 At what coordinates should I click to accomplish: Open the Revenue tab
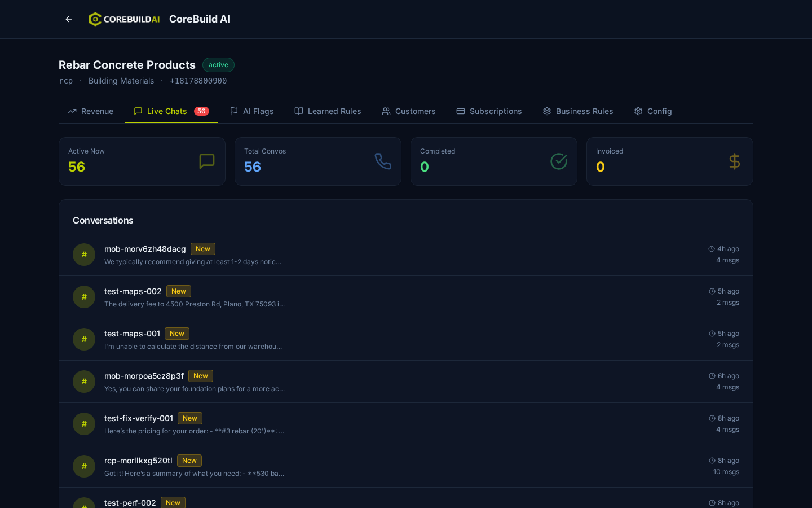91,111
